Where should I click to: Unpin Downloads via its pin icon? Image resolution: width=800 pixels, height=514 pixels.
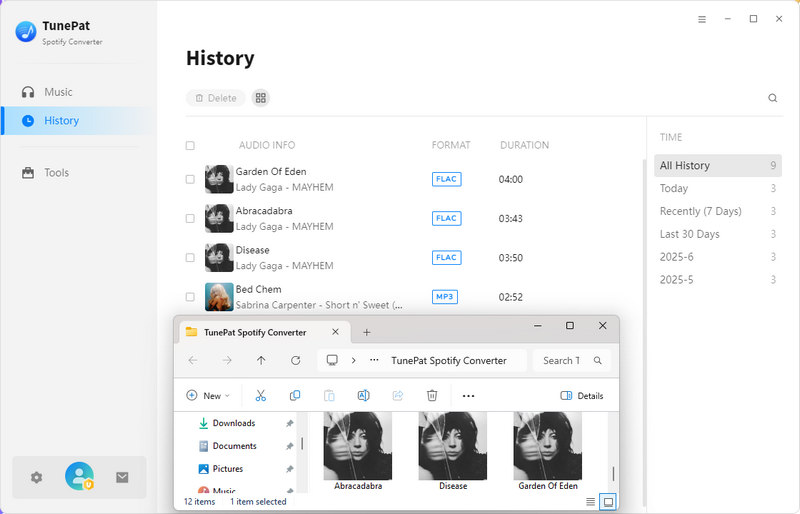tap(289, 423)
